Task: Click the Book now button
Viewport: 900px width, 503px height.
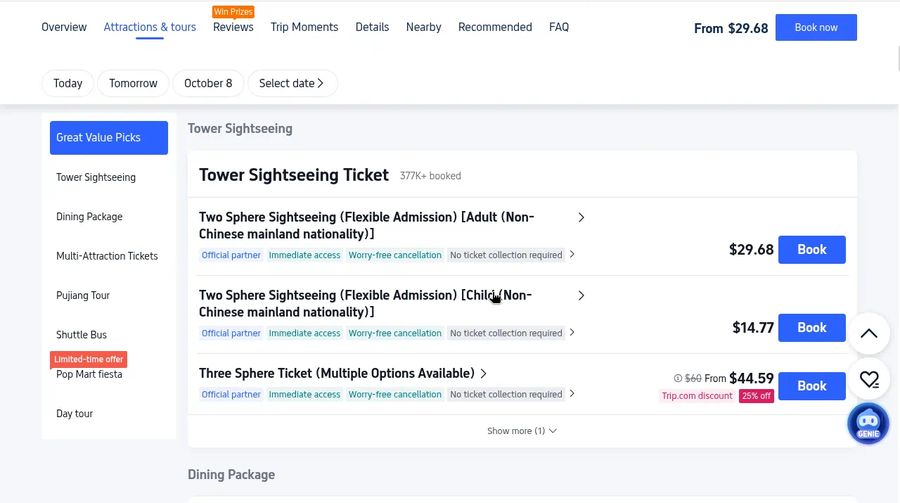Action: (816, 28)
